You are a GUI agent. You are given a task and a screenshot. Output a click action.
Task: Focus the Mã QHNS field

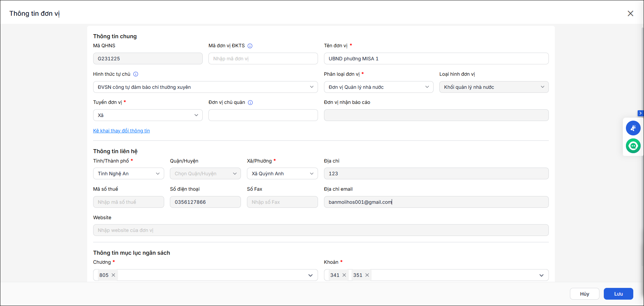[x=148, y=59]
